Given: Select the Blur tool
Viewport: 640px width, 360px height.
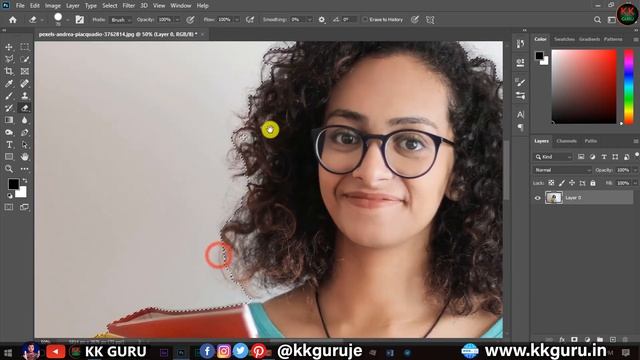Looking at the screenshot, I should click(x=24, y=120).
